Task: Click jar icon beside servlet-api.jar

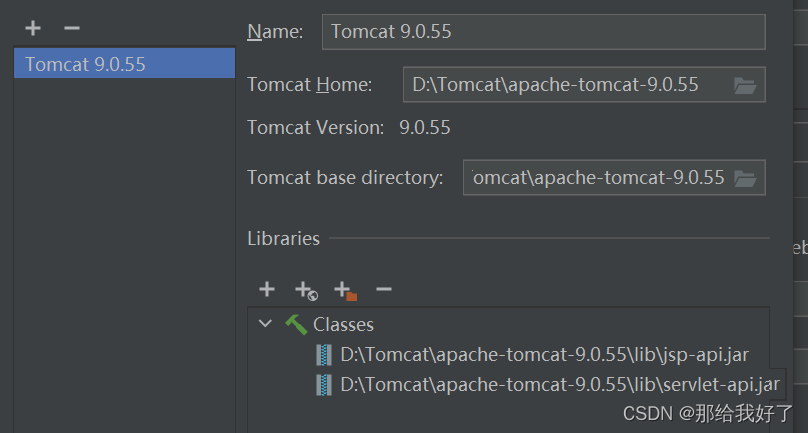Action: click(324, 385)
